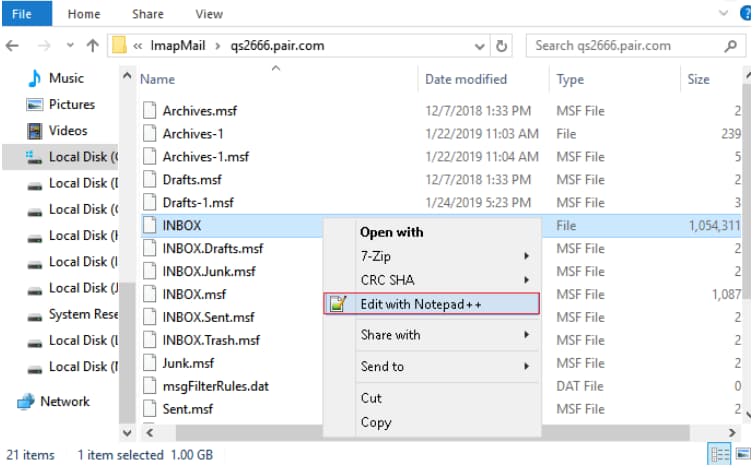Click horizontal scrollbar right arrow

point(732,433)
